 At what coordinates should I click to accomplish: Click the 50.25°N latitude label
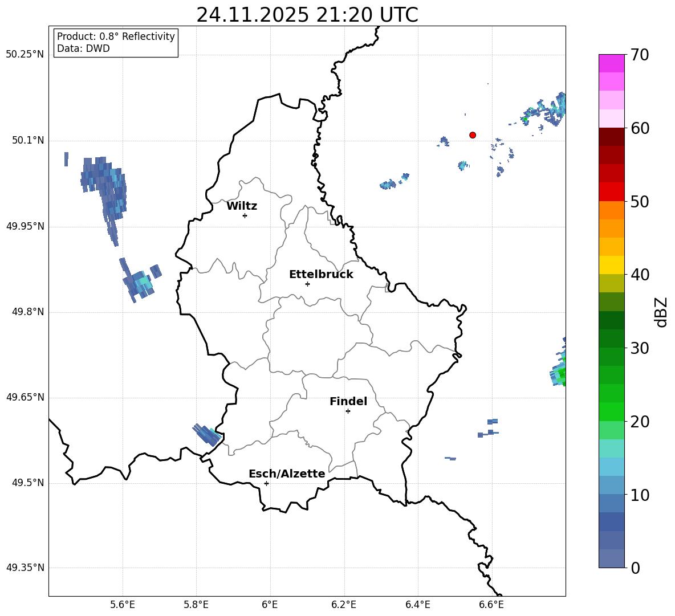[x=25, y=55]
